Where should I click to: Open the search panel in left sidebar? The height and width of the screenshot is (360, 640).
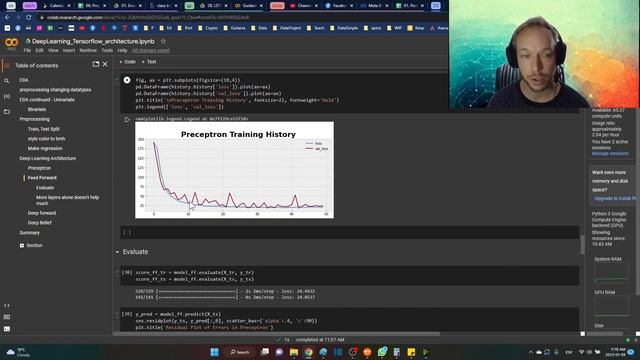click(7, 81)
